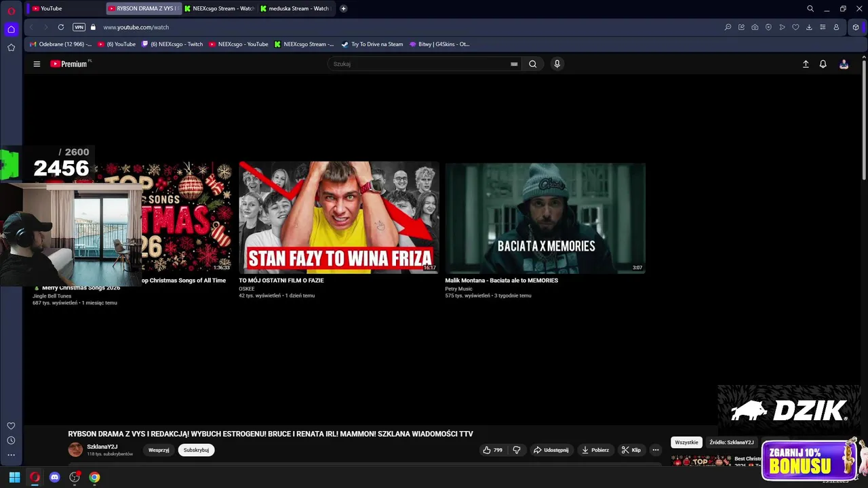
Task: Click the find-in-page zoom icon in toolbar
Action: point(728,27)
